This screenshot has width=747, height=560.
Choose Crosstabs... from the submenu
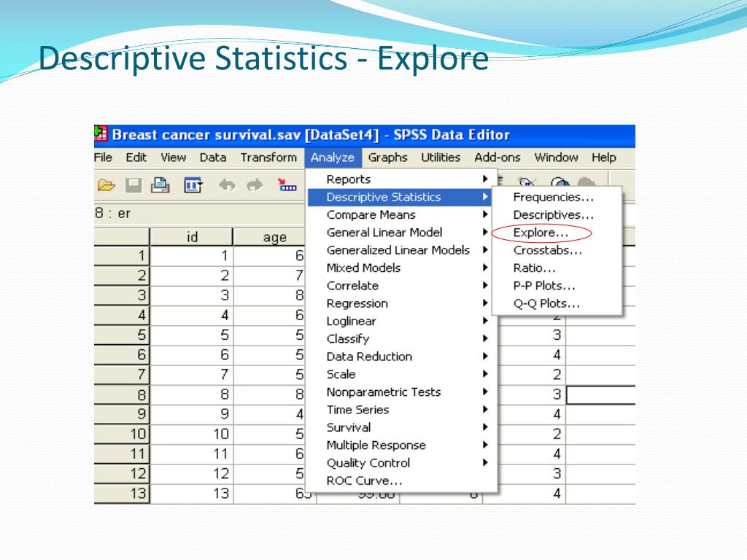[x=557, y=250]
